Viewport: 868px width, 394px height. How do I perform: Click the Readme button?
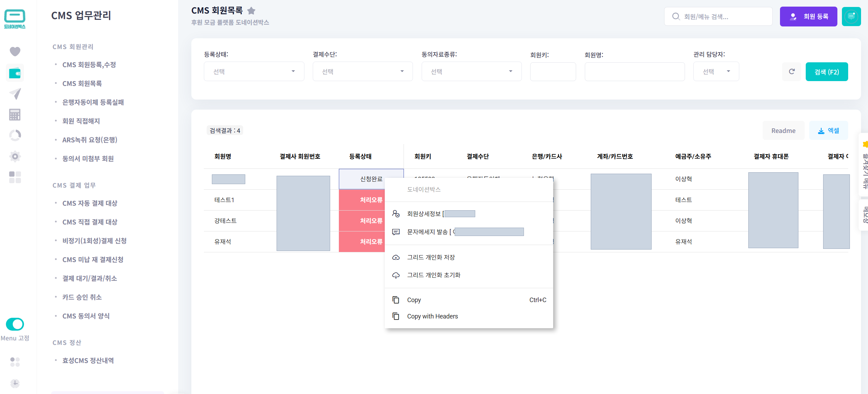tap(783, 131)
